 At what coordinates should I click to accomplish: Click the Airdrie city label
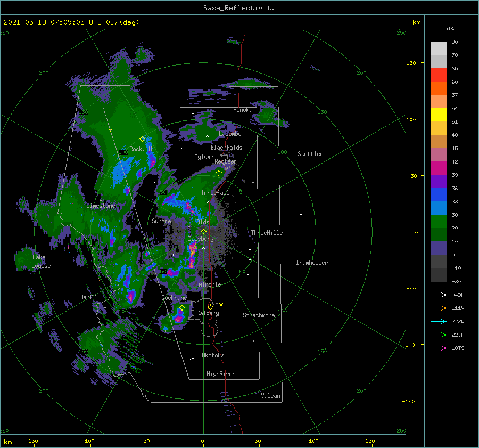click(210, 284)
